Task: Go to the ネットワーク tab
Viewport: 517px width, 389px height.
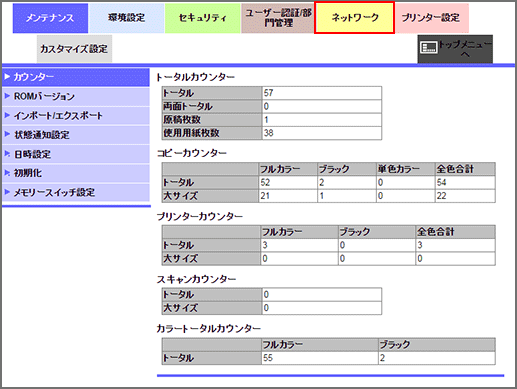Action: (x=355, y=18)
